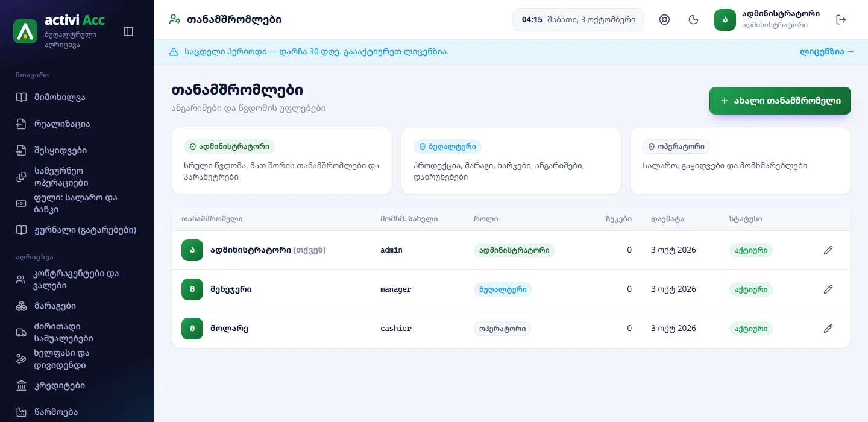Edit the admin user with the pencil icon
868x422 pixels.
828,250
